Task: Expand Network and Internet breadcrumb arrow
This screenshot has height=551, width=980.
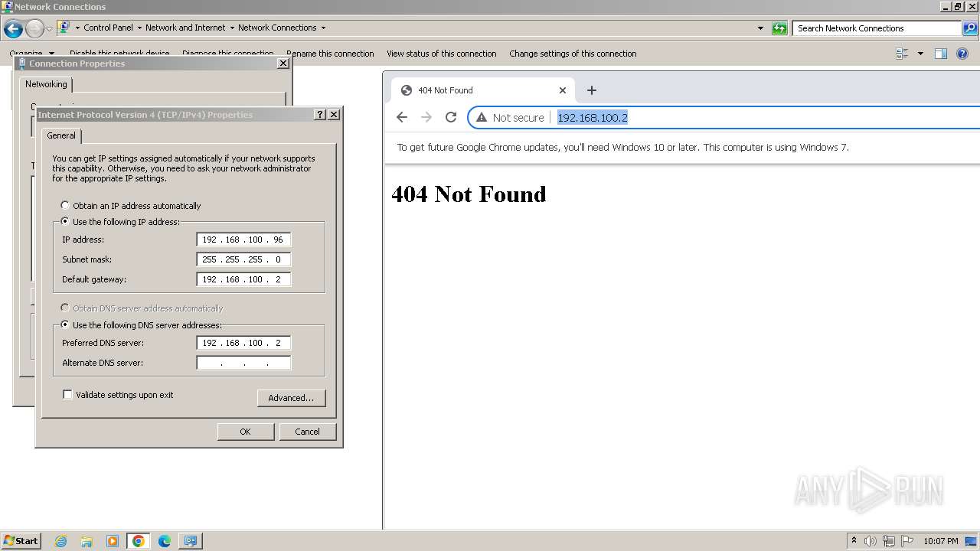Action: pos(232,28)
